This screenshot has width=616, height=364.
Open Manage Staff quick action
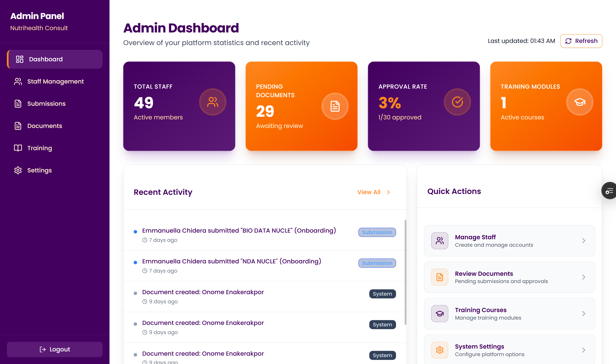tap(509, 241)
